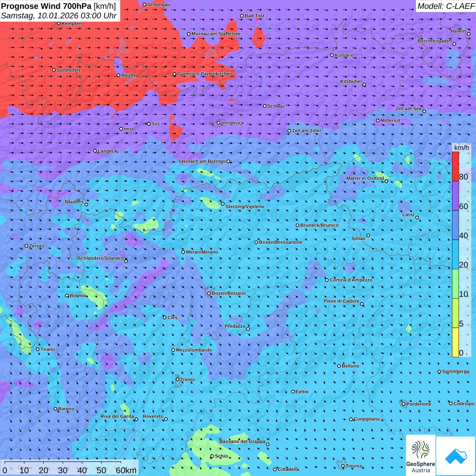Image resolution: width=476 pixels, height=476 pixels.
Task: Click the 'Bad Tölz' label
Action: coord(254,16)
